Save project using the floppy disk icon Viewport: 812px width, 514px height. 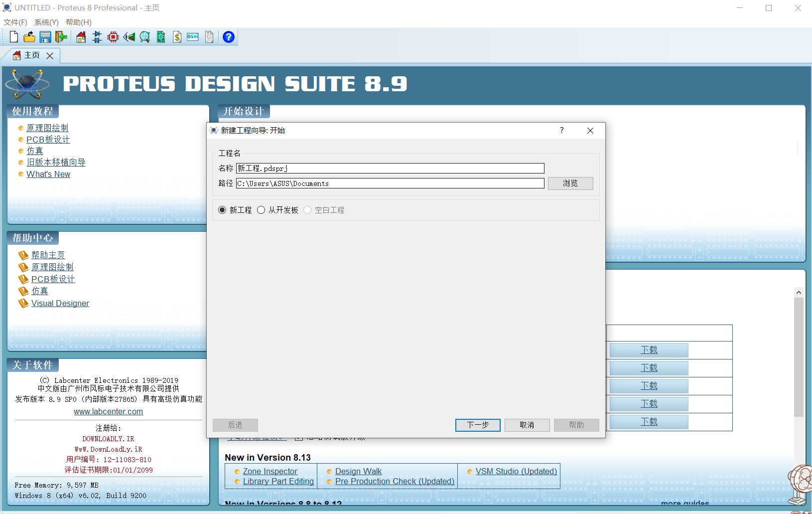point(45,37)
